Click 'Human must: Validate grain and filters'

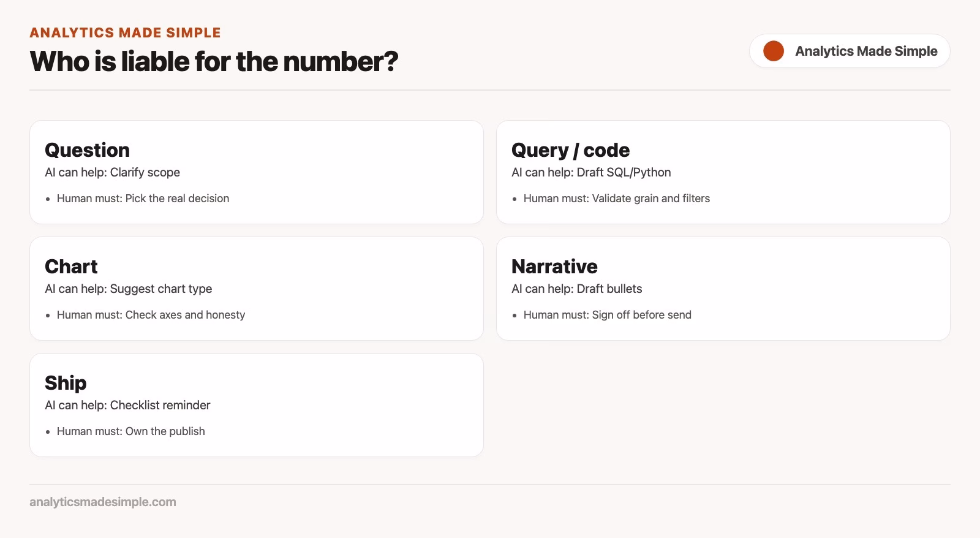[617, 199]
